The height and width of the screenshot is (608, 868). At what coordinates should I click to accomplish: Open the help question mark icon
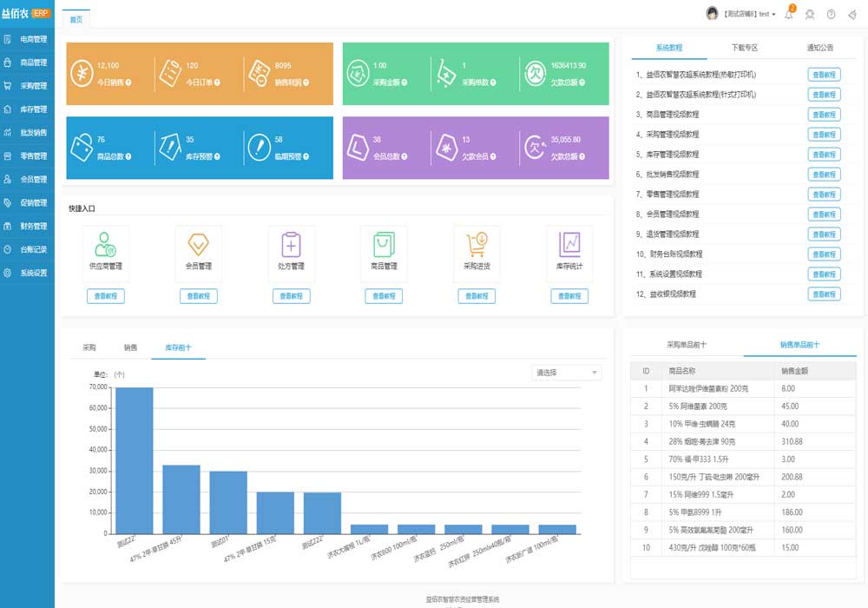click(x=831, y=14)
